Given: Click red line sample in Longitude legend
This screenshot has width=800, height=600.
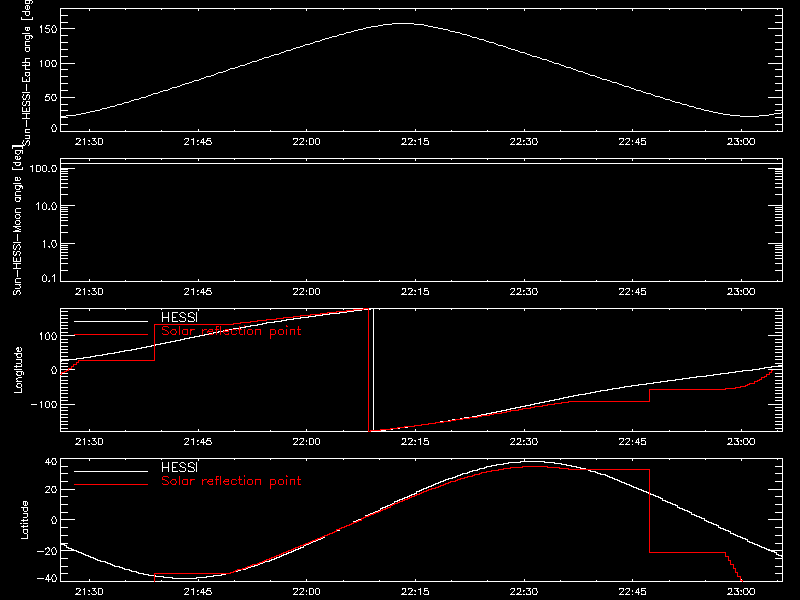Looking at the screenshot, I should (111, 335).
